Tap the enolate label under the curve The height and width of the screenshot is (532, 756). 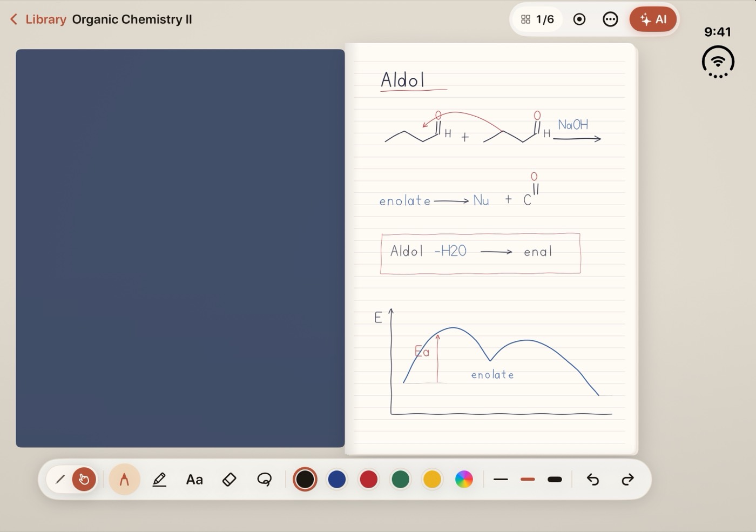tap(492, 374)
